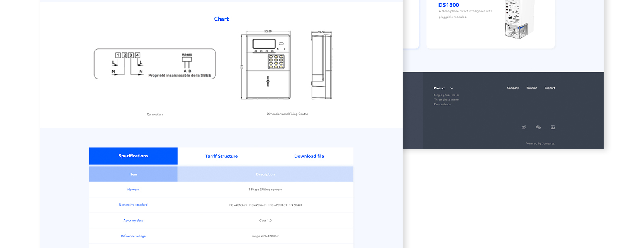Click the meter front view dimension drawing
This screenshot has width=644, height=248.
pos(267,65)
